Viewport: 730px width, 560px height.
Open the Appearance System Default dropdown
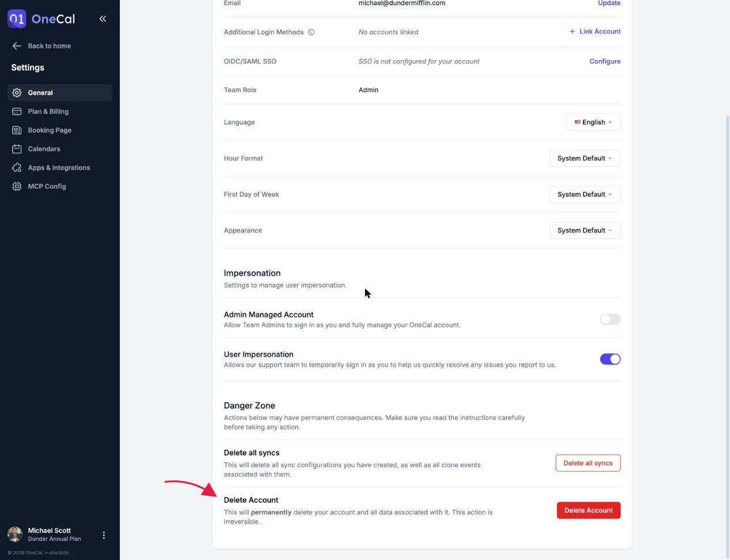point(585,231)
